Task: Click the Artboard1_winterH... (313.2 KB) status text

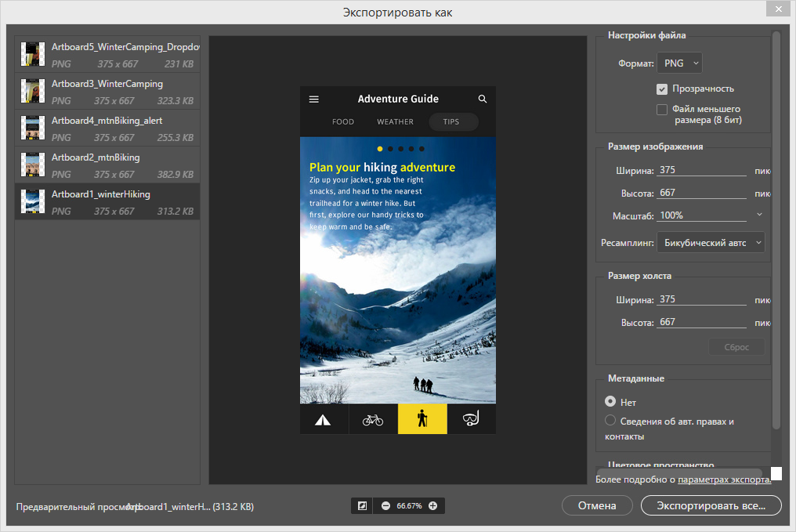Action: click(x=190, y=507)
